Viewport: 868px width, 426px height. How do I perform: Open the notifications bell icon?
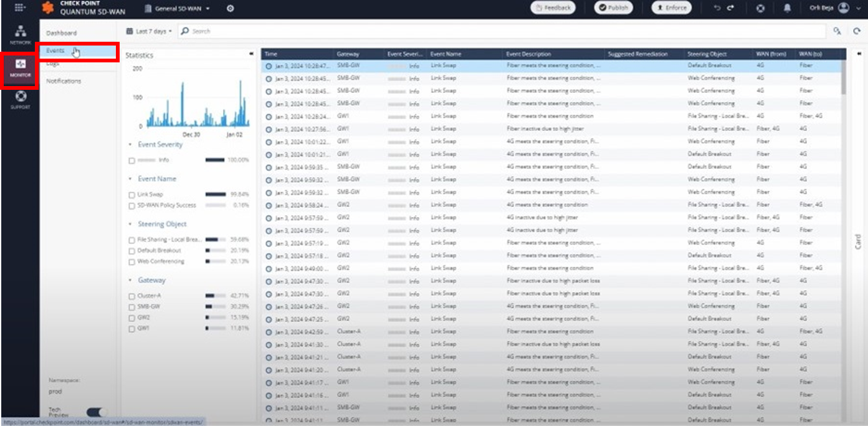coord(788,8)
